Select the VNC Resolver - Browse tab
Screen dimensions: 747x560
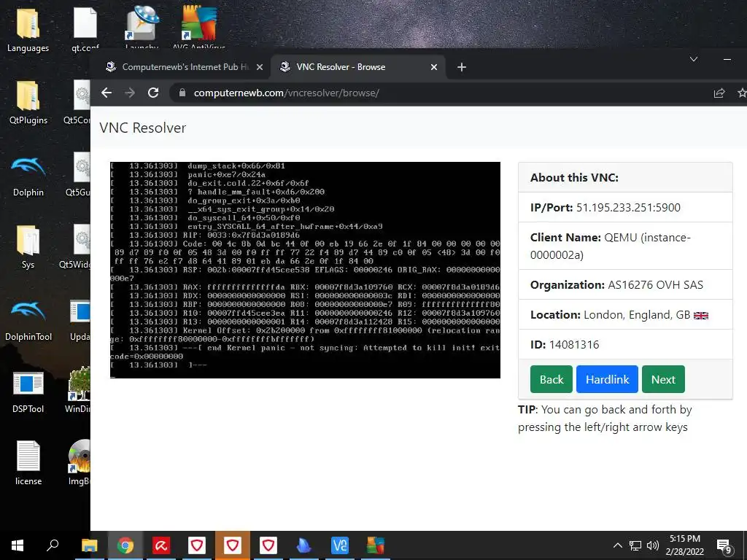tap(357, 67)
